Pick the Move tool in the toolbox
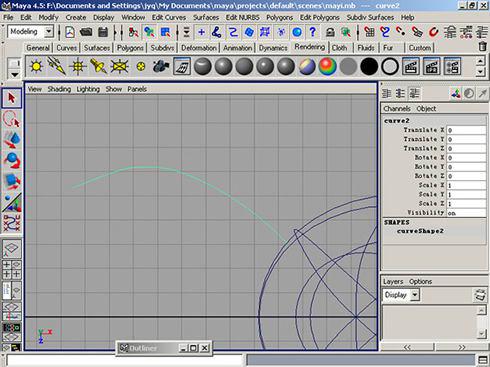The width and height of the screenshot is (490, 367). (12, 140)
